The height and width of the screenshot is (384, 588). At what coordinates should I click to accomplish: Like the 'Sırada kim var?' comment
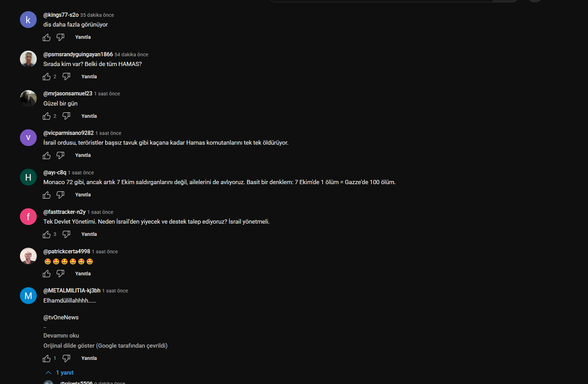tap(47, 77)
